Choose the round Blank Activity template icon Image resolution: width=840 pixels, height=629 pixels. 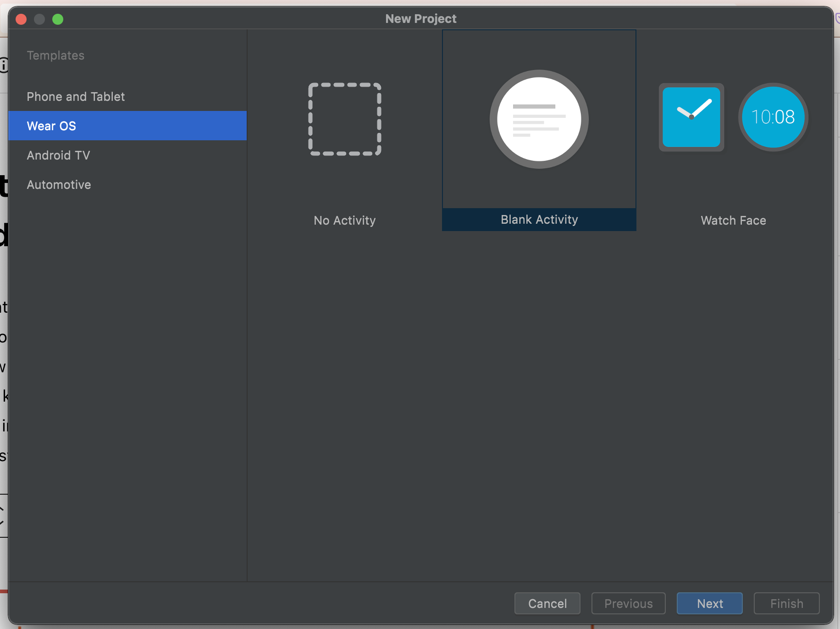pos(539,119)
